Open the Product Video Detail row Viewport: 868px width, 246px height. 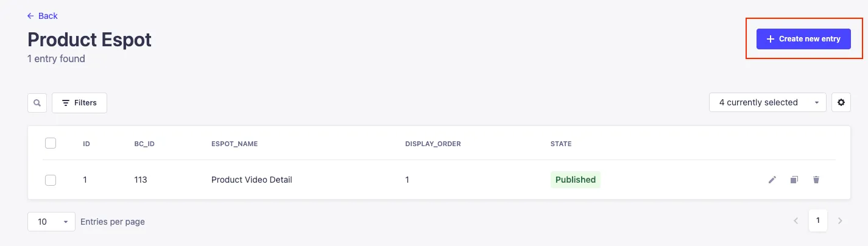pos(252,180)
